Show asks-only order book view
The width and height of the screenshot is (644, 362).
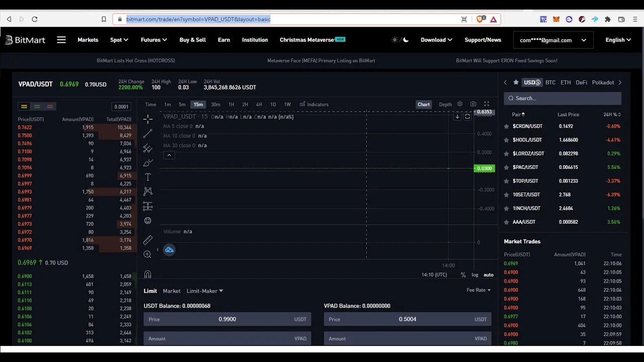pos(49,107)
